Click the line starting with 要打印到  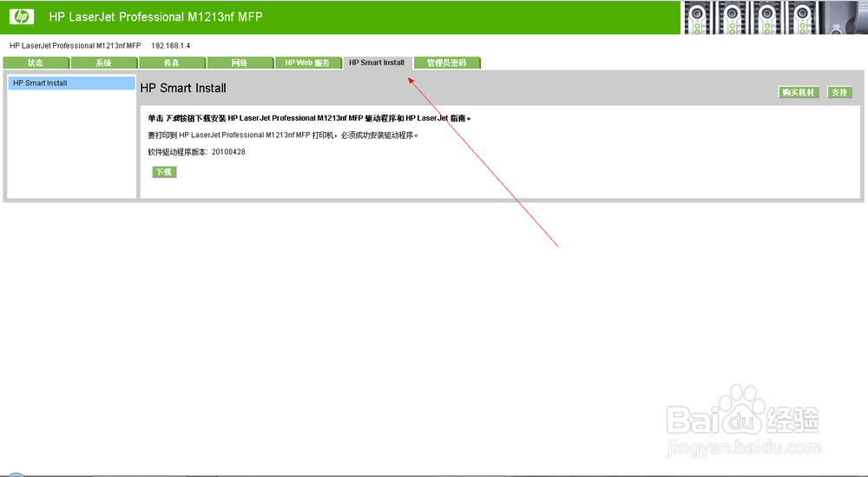pyautogui.click(x=283, y=135)
